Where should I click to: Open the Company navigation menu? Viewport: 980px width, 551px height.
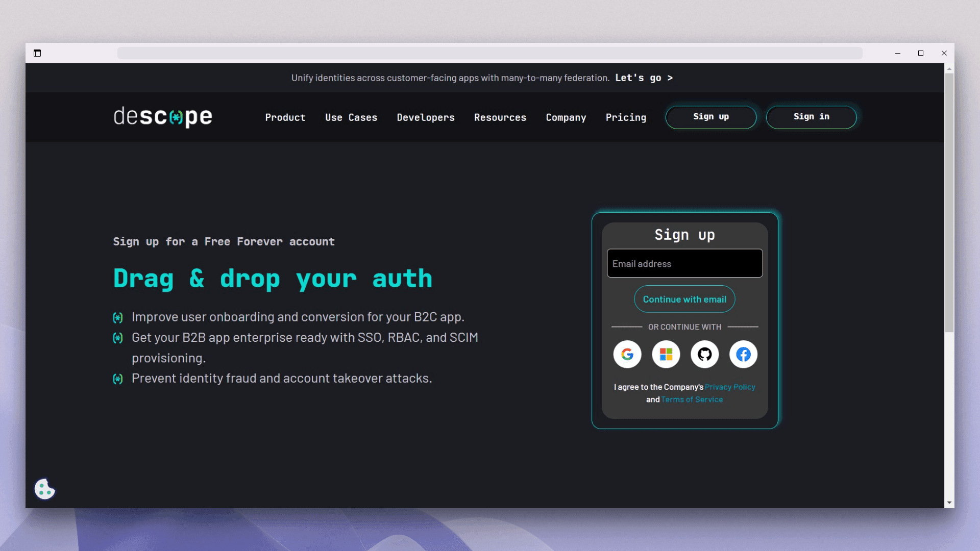(566, 117)
